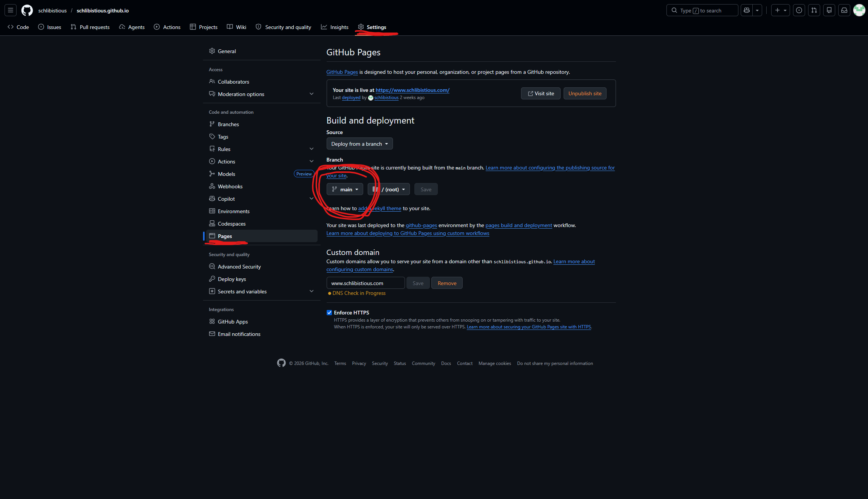The height and width of the screenshot is (499, 868).
Task: Open the Security and quality tab
Action: 283,27
